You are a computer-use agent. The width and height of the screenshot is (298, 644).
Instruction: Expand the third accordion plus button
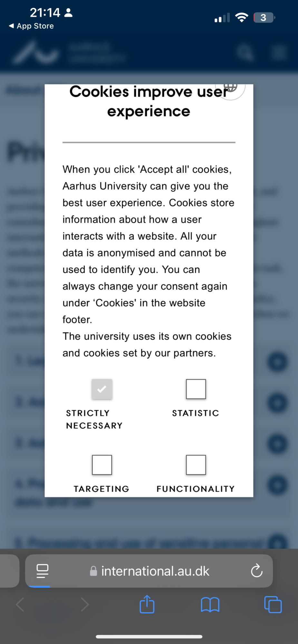pyautogui.click(x=277, y=444)
